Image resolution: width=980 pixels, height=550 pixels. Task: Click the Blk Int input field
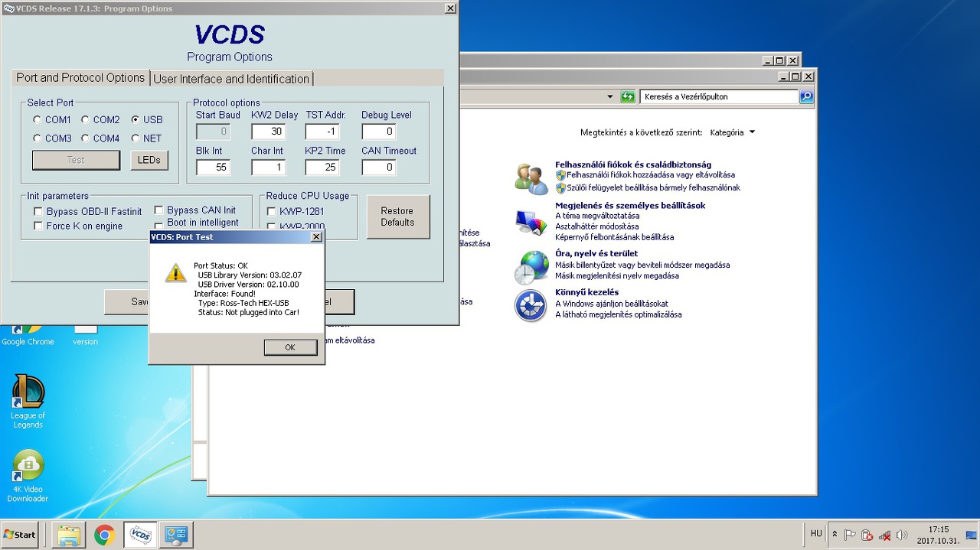[213, 167]
